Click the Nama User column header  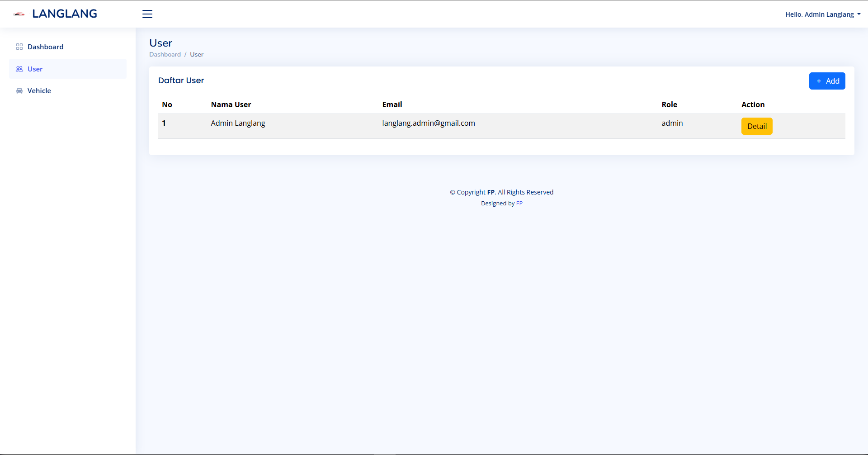[x=231, y=104]
